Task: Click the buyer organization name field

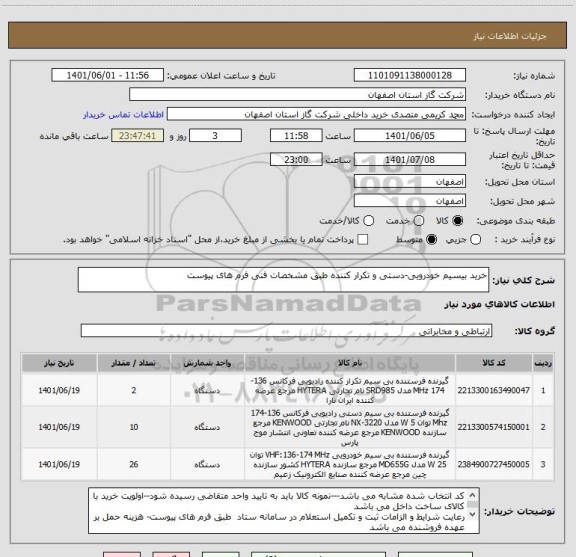Action: [298, 95]
